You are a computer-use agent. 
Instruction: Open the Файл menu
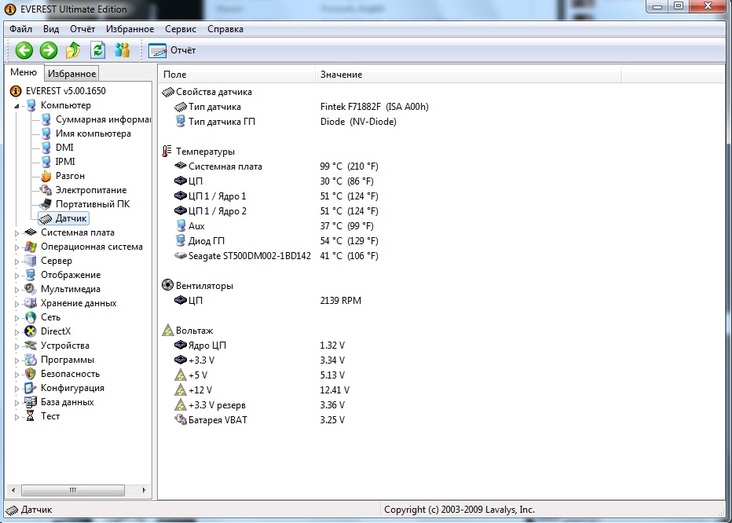[21, 29]
